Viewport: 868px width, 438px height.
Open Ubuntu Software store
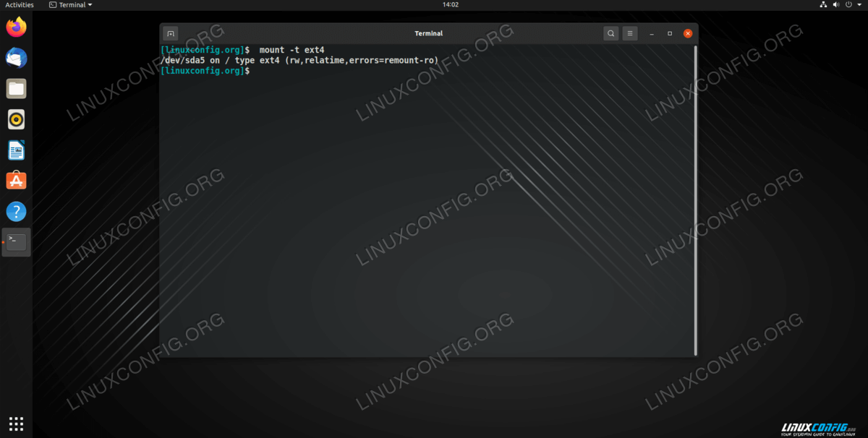[16, 181]
